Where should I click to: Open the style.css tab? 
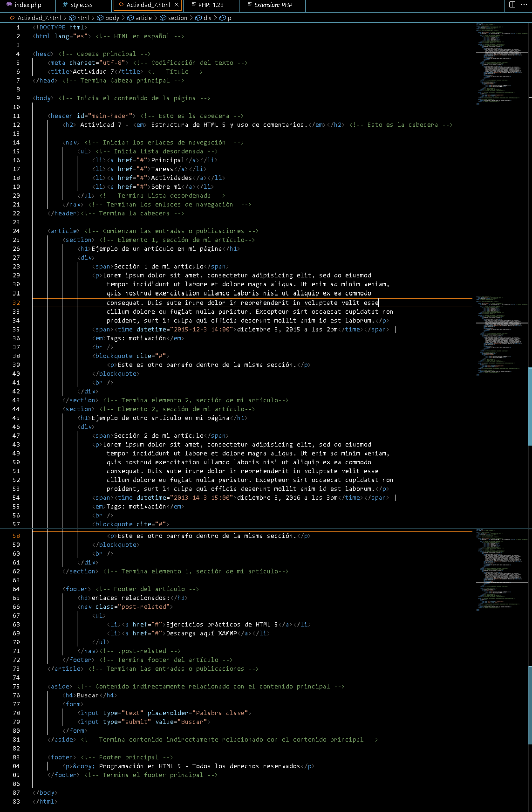coord(82,5)
